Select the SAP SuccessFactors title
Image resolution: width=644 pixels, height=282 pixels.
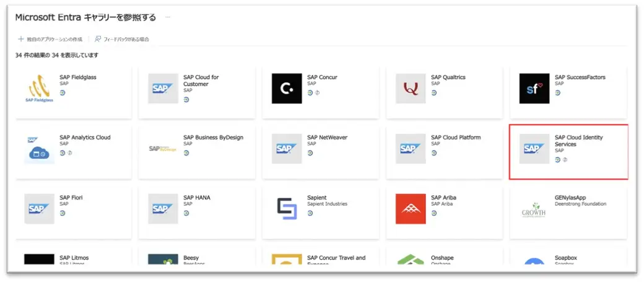pyautogui.click(x=580, y=77)
